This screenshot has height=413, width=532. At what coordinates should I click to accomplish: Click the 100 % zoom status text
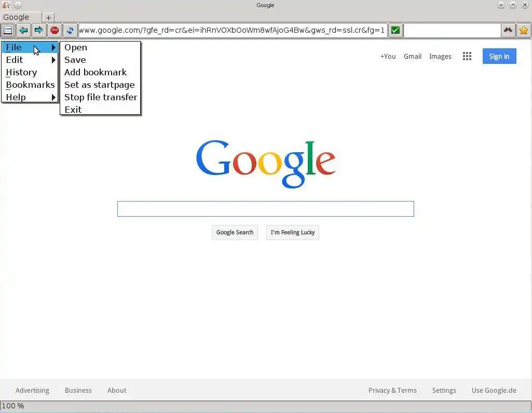click(x=13, y=406)
